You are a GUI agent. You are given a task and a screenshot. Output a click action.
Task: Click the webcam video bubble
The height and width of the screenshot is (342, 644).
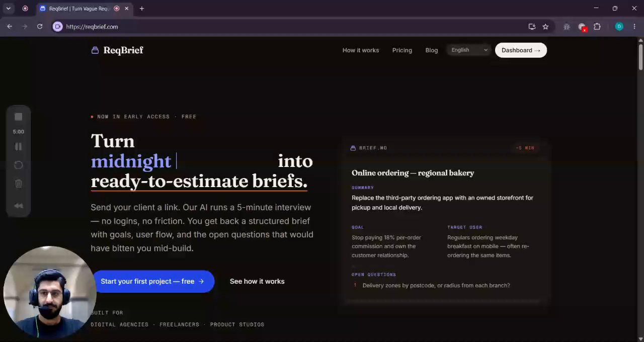49,293
